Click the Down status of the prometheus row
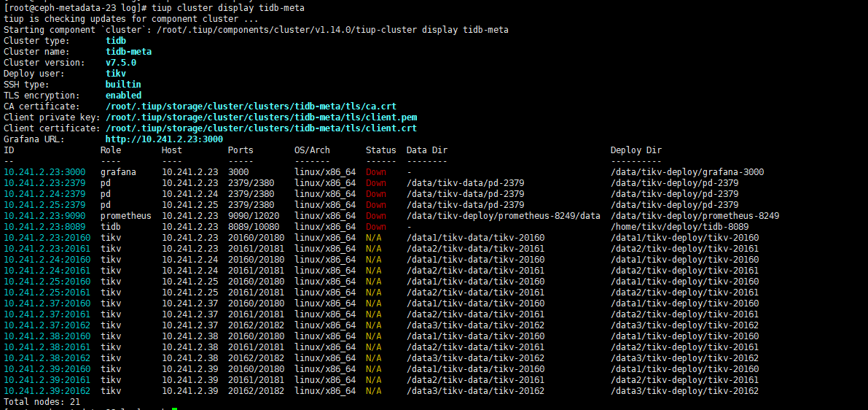Image resolution: width=868 pixels, height=410 pixels. click(x=376, y=215)
